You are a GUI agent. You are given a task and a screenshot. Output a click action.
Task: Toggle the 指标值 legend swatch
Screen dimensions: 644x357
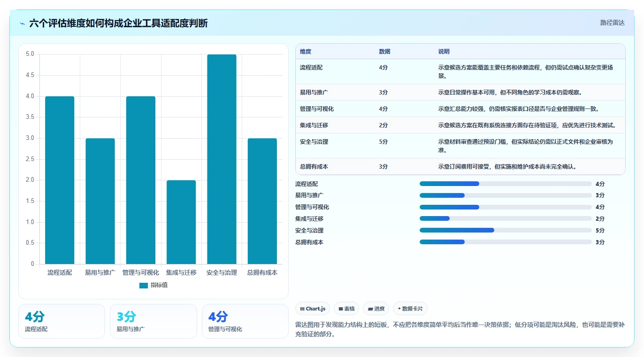(144, 285)
